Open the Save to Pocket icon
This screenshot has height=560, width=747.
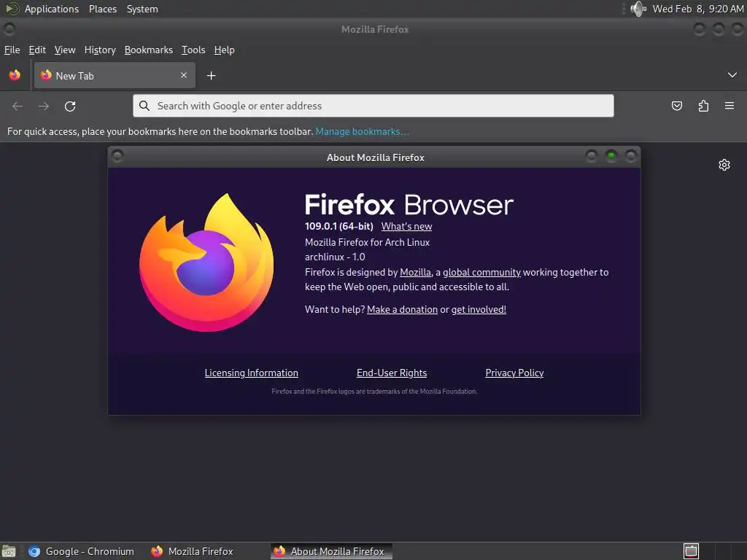(x=677, y=106)
